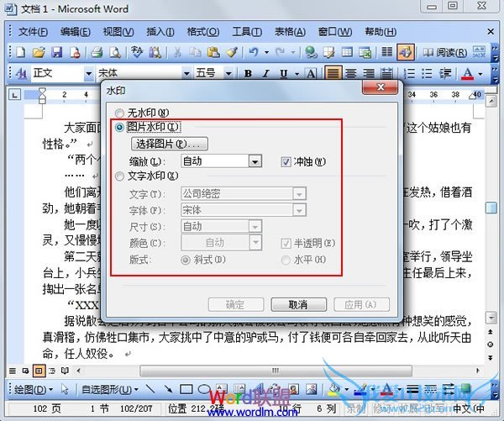
Task: Open 自选图形 AutoShapes menu
Action: click(x=110, y=389)
